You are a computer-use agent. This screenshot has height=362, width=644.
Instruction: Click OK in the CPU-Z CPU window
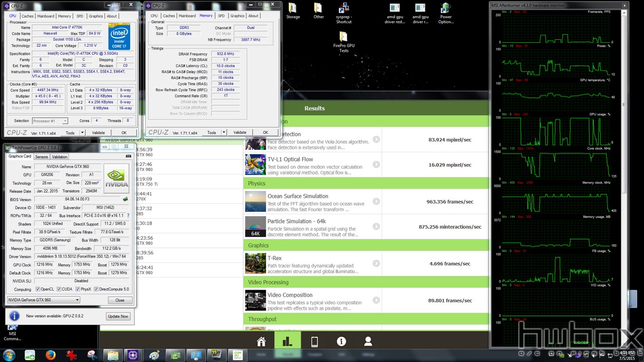(x=124, y=133)
